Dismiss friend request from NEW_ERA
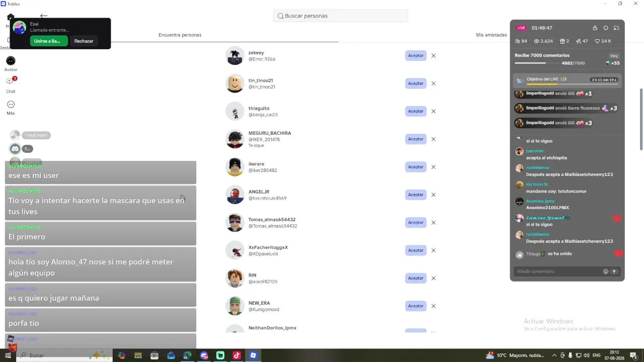This screenshot has width=644, height=362. coord(433,306)
